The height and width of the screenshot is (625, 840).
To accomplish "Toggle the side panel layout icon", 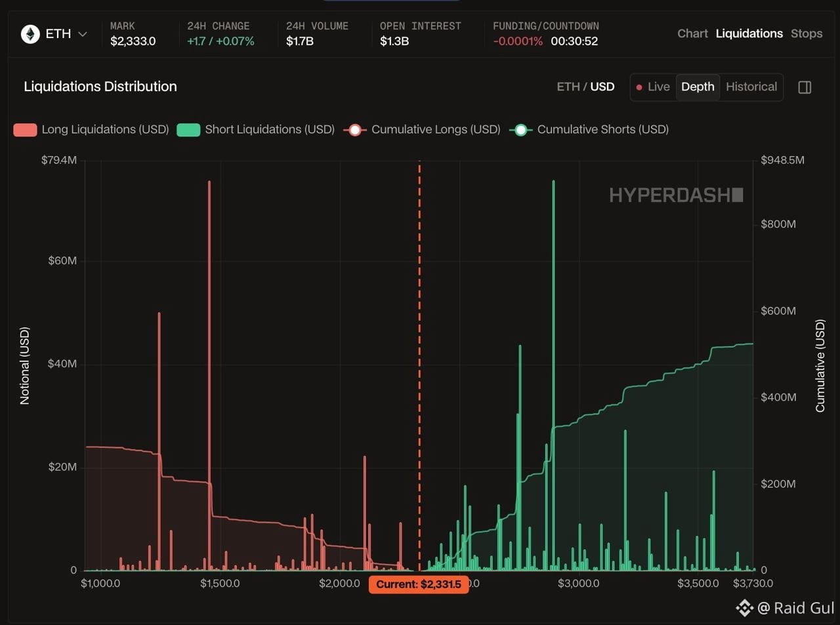I will pyautogui.click(x=805, y=87).
